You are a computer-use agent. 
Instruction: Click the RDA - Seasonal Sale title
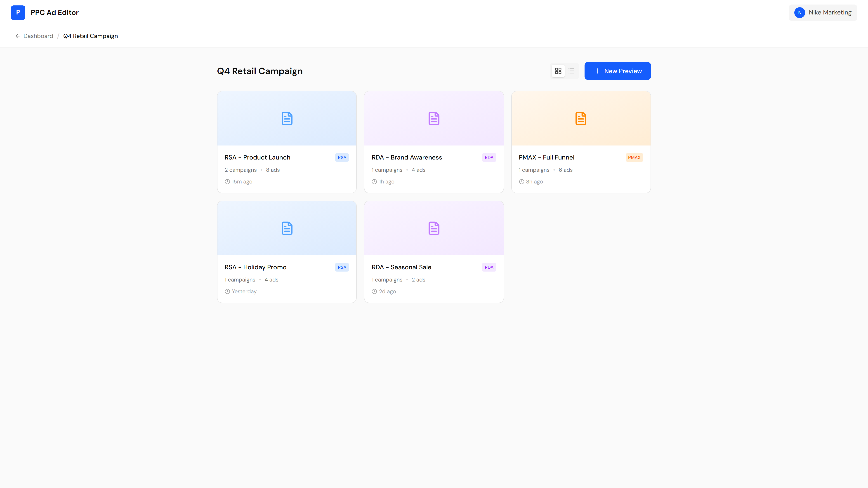coord(401,267)
